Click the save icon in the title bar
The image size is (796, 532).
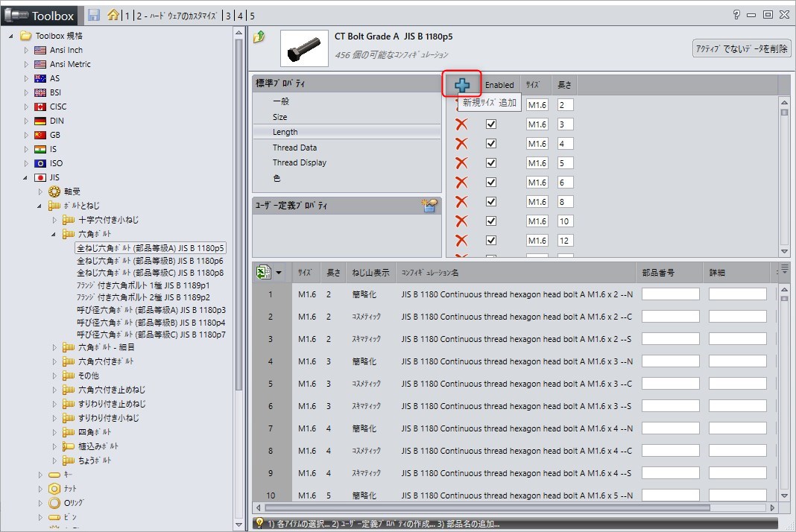point(93,15)
